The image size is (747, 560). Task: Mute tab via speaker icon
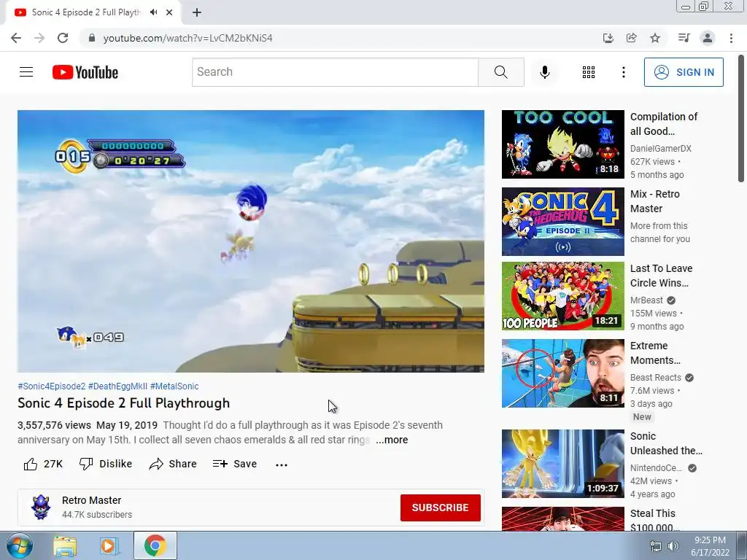153,12
